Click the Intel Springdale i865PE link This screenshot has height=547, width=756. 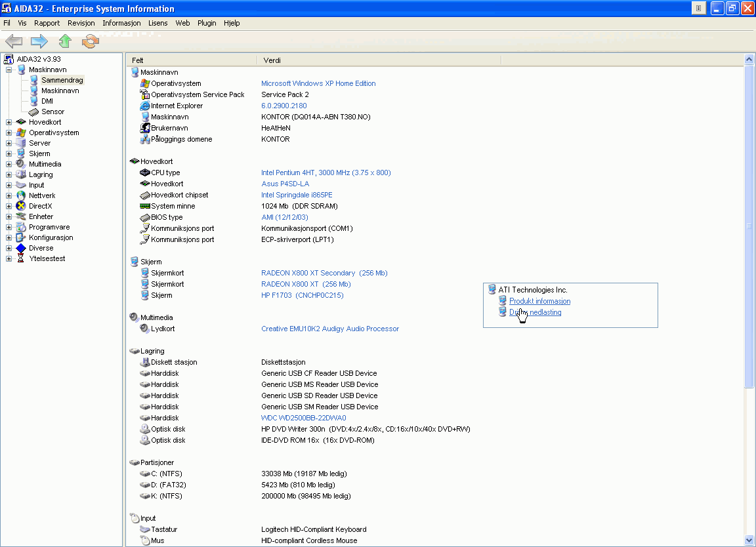(297, 195)
